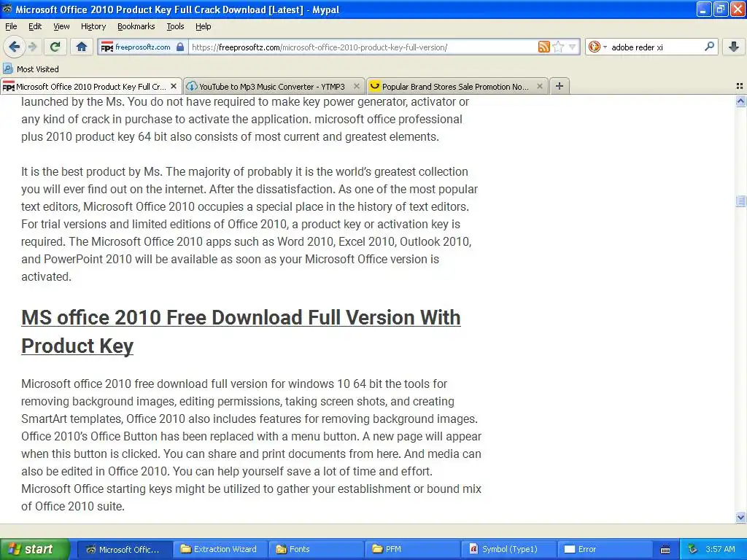Open Most Visited bookmarks folder
The width and height of the screenshot is (747, 560).
click(x=31, y=69)
